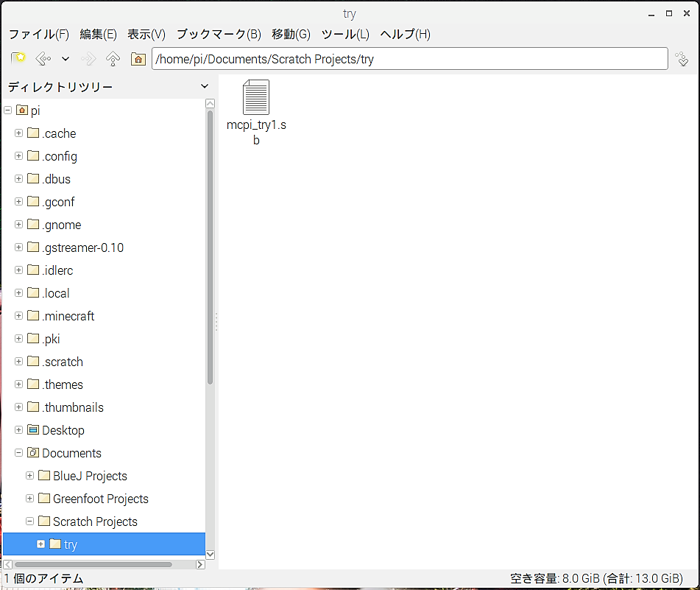Click the horizontal scrollbar thumb of the tree
This screenshot has height=590, width=700.
coord(93,564)
